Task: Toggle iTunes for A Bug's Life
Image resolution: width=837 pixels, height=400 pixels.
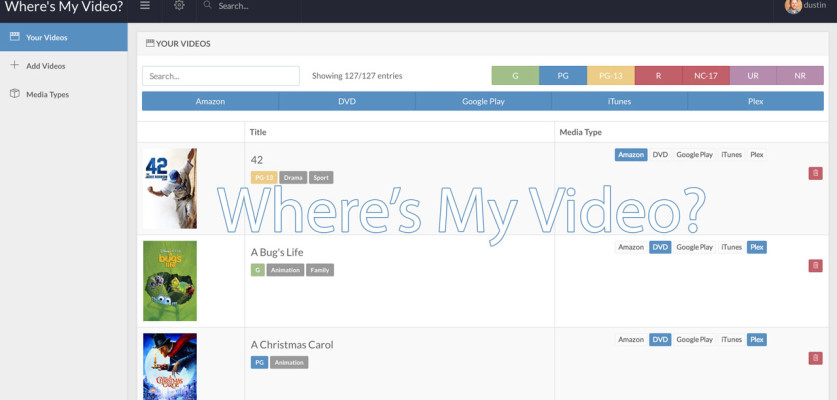Action: (x=731, y=247)
